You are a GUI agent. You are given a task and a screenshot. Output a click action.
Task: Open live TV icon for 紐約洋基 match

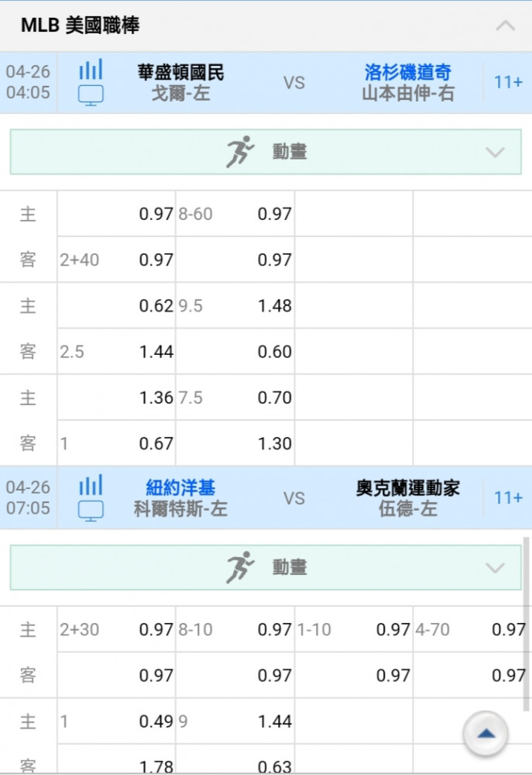click(x=91, y=511)
